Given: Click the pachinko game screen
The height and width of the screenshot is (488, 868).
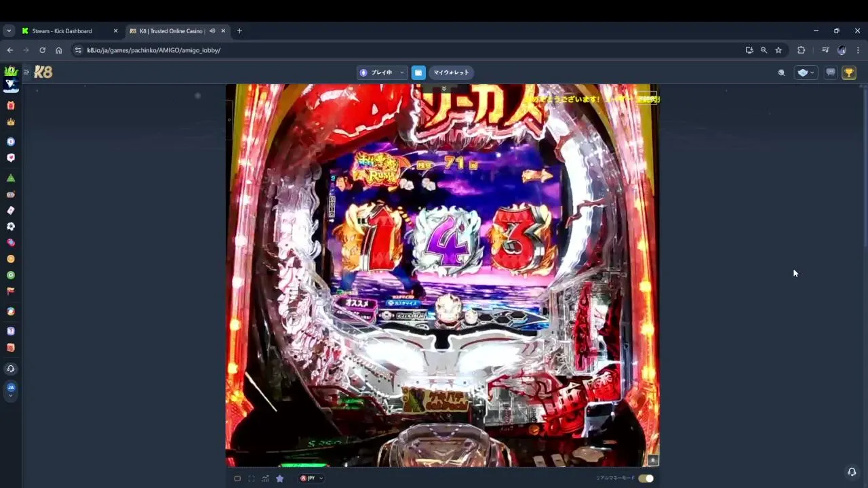Looking at the screenshot, I should coord(442,275).
